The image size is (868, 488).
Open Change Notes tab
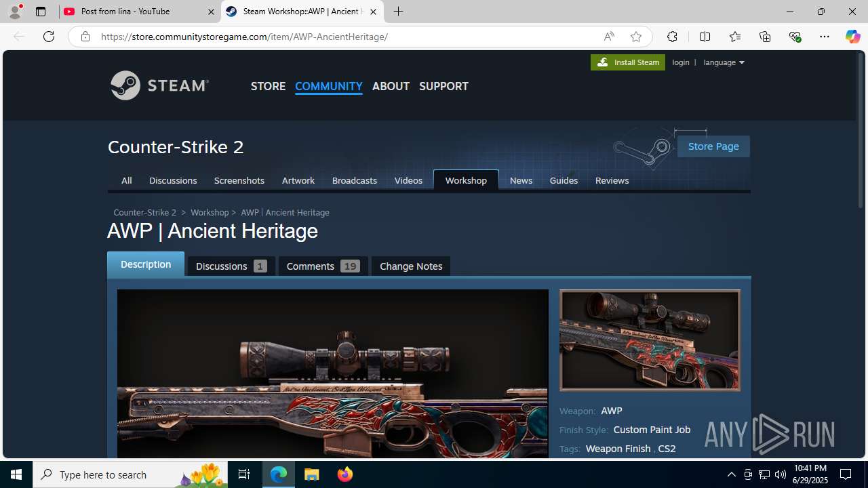click(x=411, y=266)
